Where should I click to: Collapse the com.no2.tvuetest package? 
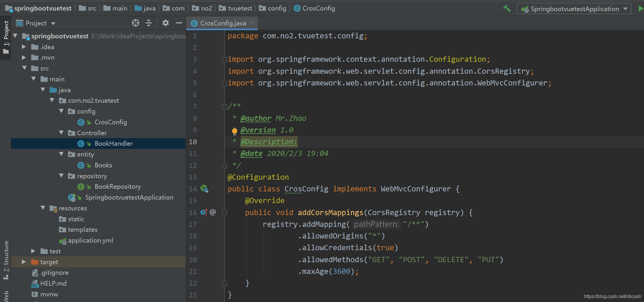(x=52, y=100)
